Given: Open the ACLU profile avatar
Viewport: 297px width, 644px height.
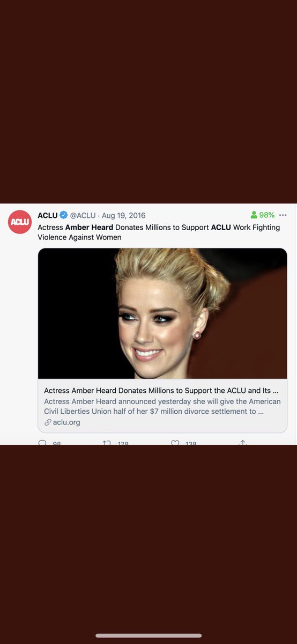Looking at the screenshot, I should (19, 222).
